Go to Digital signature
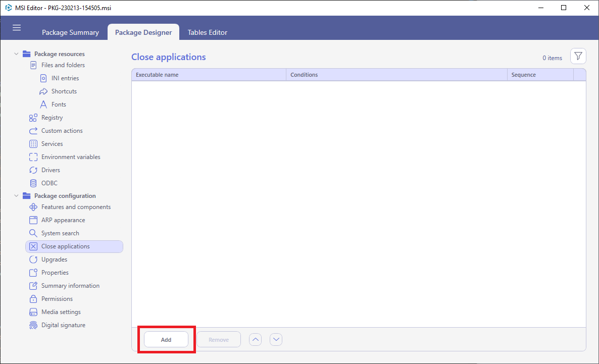 63,325
